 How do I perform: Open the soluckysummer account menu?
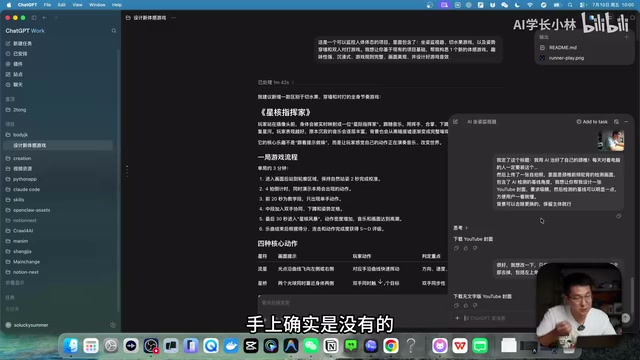tap(27, 325)
